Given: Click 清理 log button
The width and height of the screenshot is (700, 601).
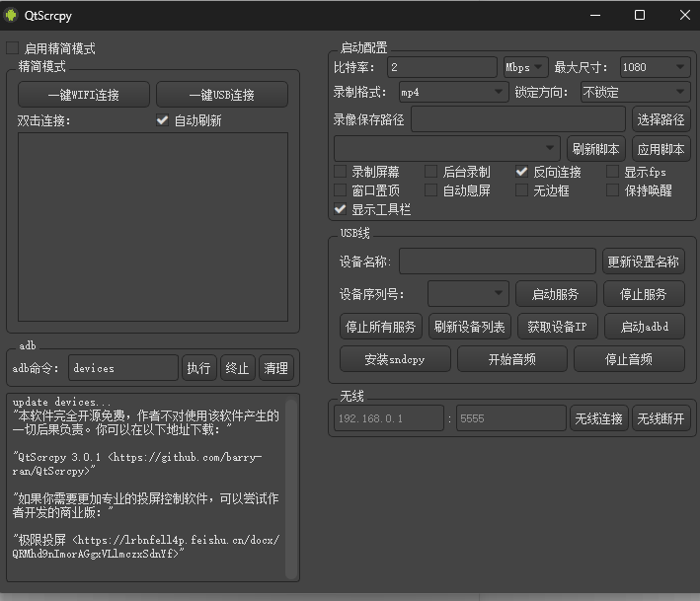Looking at the screenshot, I should pyautogui.click(x=276, y=368).
